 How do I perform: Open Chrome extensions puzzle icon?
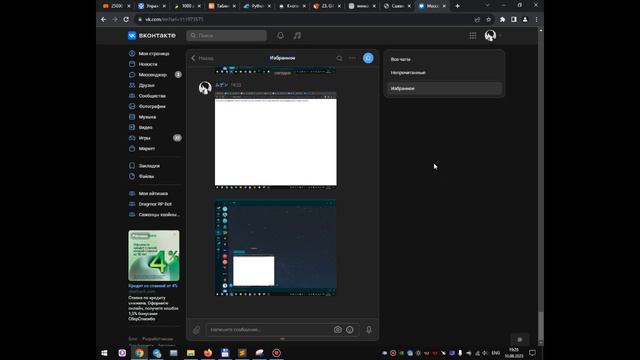point(502,19)
